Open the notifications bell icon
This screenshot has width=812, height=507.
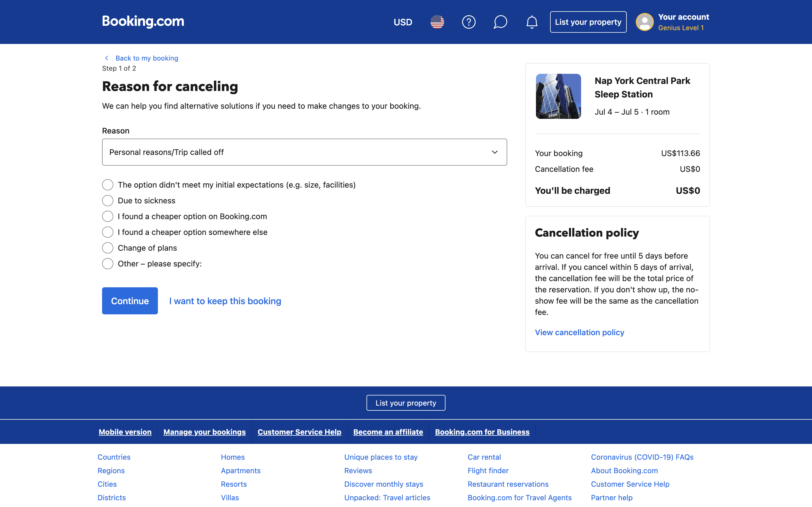(x=531, y=22)
